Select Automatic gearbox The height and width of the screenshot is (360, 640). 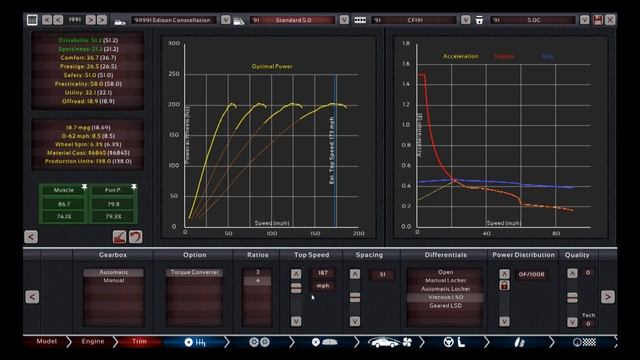tap(113, 272)
